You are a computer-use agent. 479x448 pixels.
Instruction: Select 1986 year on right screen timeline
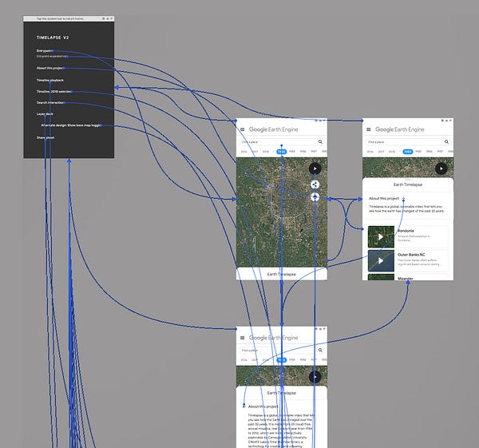click(x=429, y=151)
